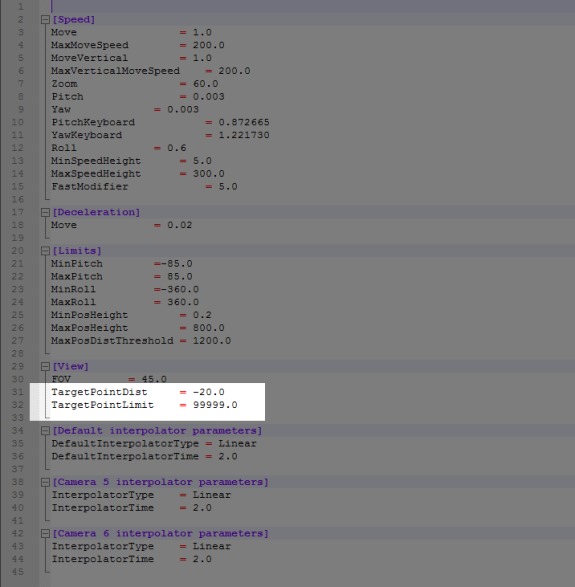The height and width of the screenshot is (587, 575).
Task: Click the Zoom value 60.0
Action: coord(206,84)
